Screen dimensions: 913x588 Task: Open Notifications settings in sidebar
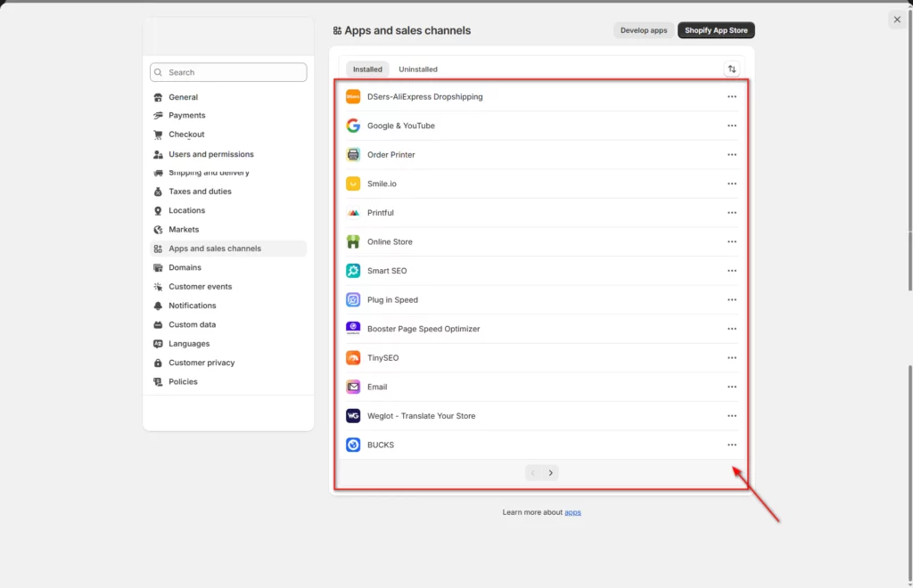[228, 306]
